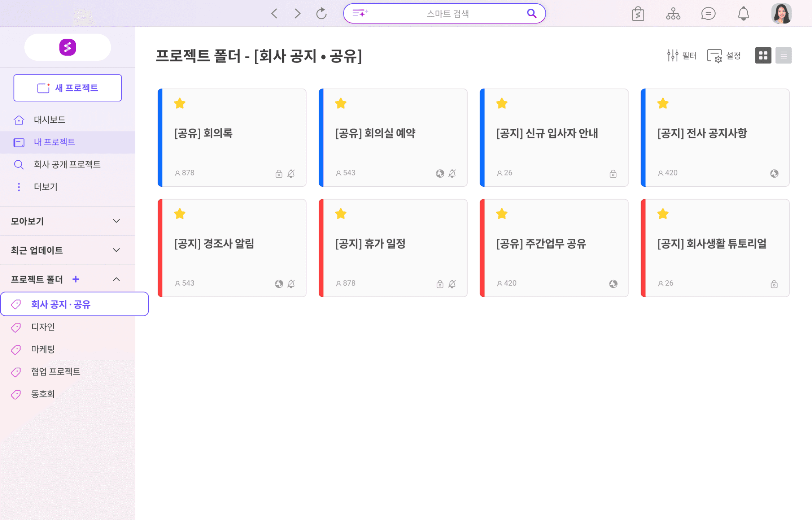
Task: Unstar the [공유] 회의록 project card
Action: click(x=180, y=104)
